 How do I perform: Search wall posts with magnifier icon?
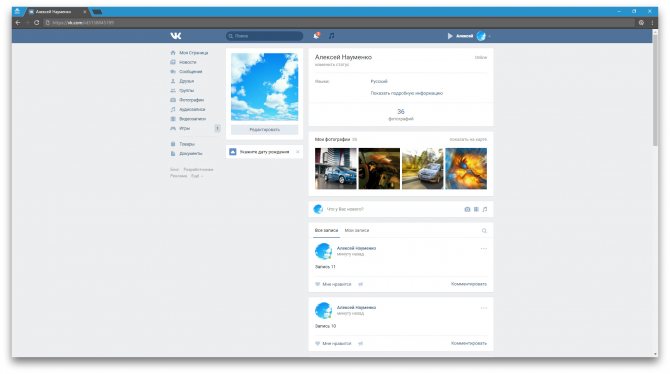click(x=484, y=231)
